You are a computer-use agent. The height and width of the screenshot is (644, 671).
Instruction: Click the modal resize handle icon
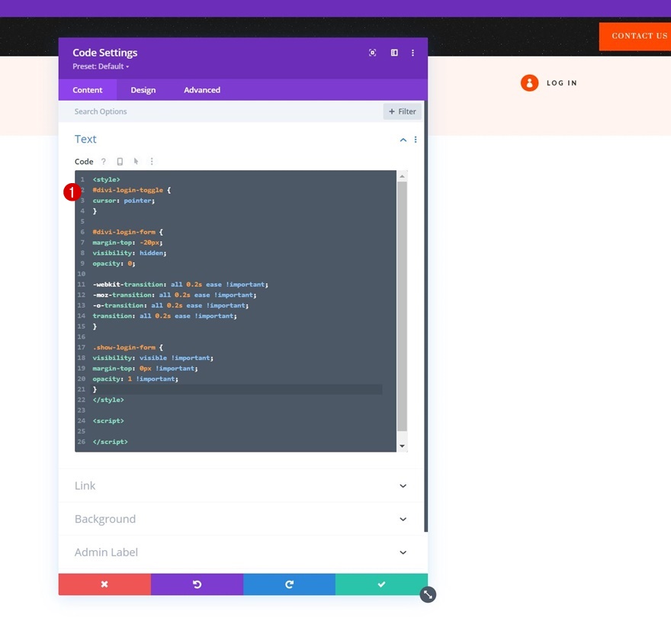(428, 594)
